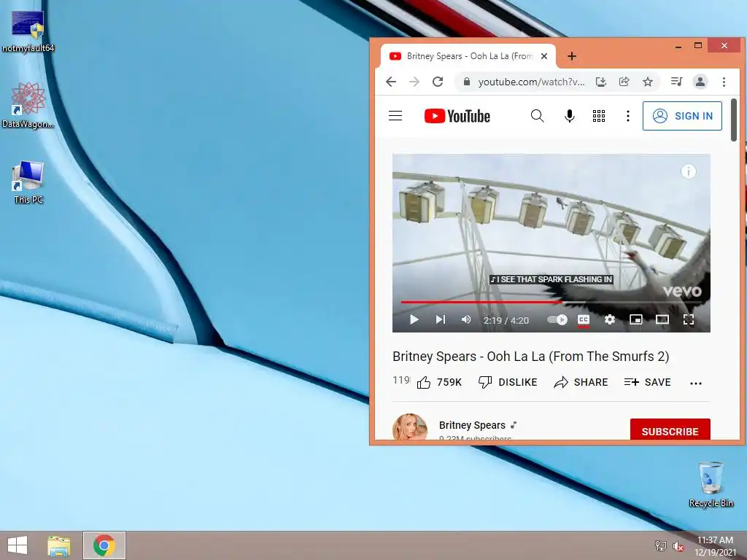Viewport: 747px width, 560px height.
Task: Enter full screen mode
Action: pos(689,319)
